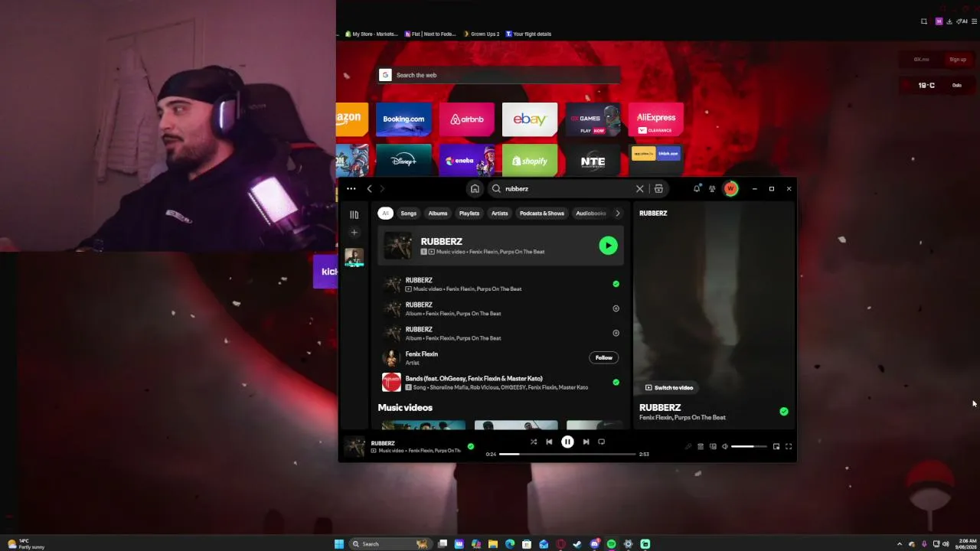The width and height of the screenshot is (980, 551).
Task: Remove RUBBERZ music video from liked songs
Action: (x=616, y=284)
